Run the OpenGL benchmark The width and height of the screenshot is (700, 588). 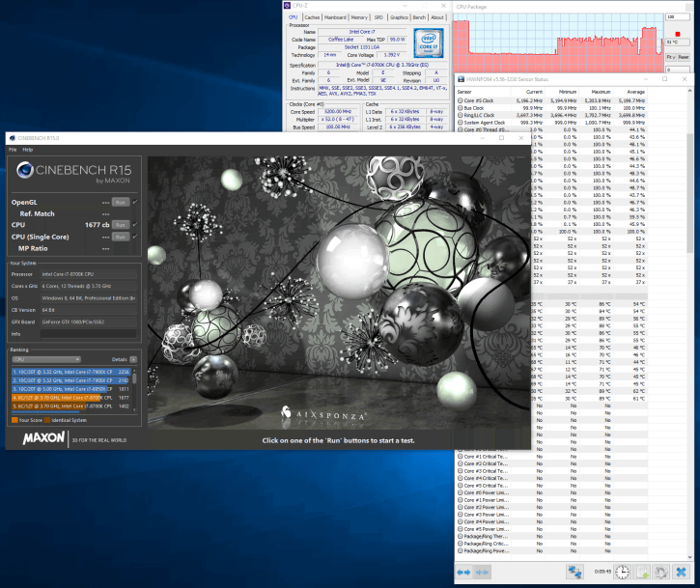(121, 202)
